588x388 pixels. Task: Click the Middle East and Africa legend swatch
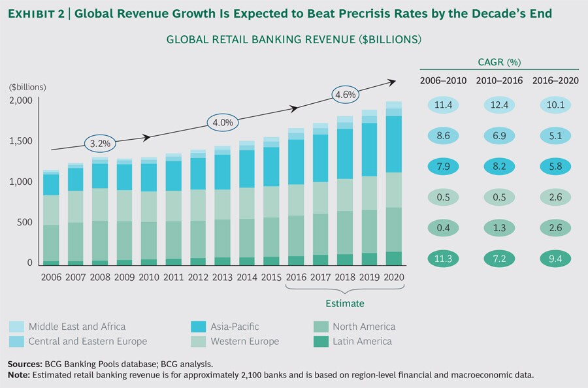click(18, 327)
